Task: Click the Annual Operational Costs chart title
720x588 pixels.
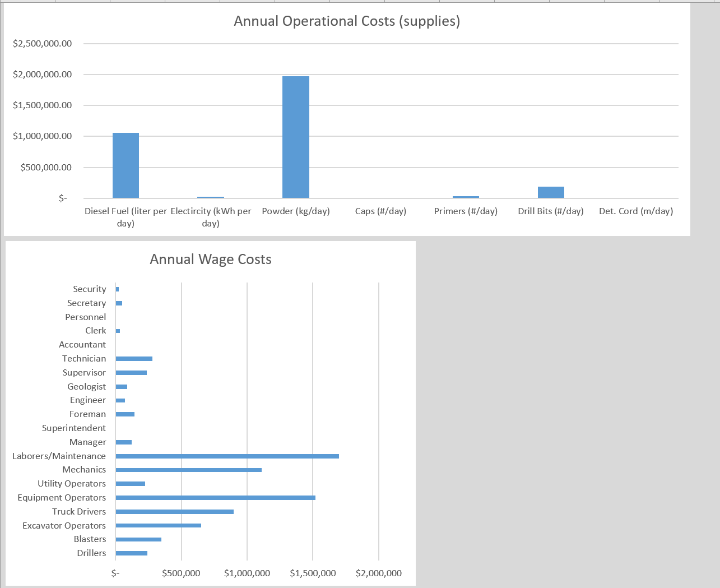Action: 347,21
